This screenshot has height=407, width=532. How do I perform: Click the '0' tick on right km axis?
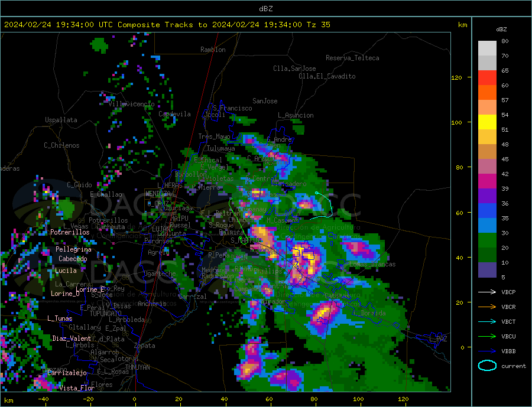[462, 347]
